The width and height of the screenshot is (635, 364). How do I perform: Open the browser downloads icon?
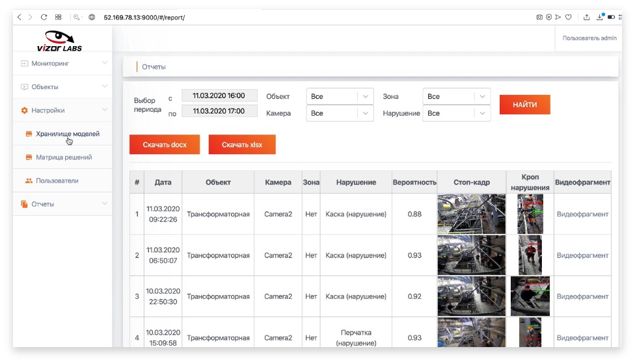click(x=601, y=17)
